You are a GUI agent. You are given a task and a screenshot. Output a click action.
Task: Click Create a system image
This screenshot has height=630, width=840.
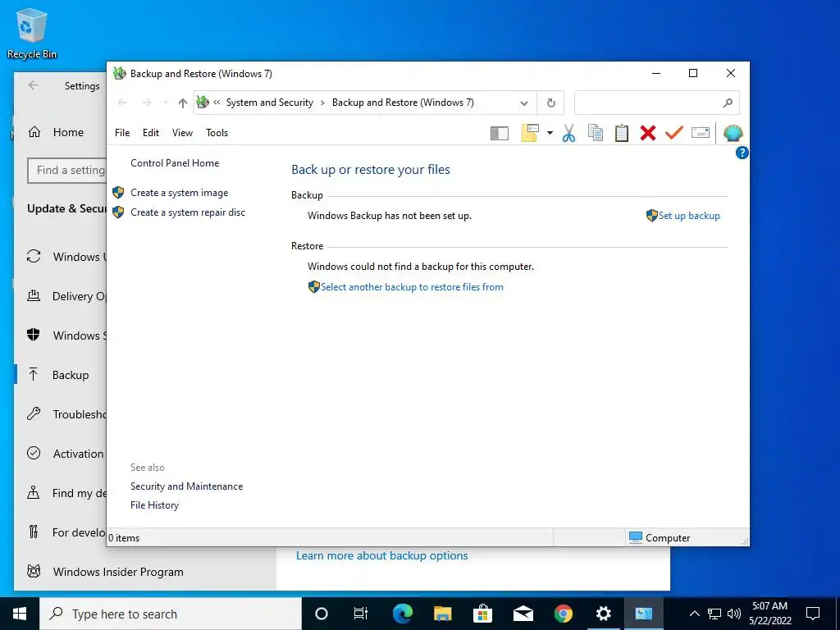180,193
